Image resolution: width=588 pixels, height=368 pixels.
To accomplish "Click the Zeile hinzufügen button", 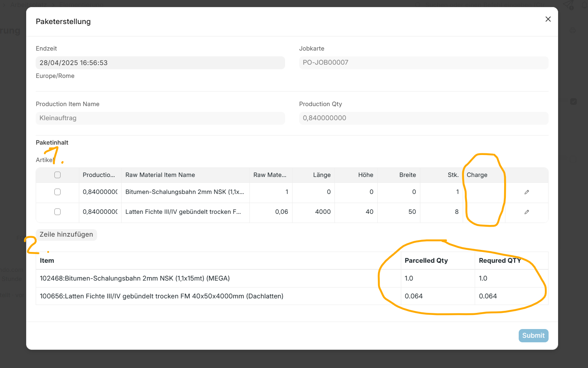I will (x=66, y=235).
